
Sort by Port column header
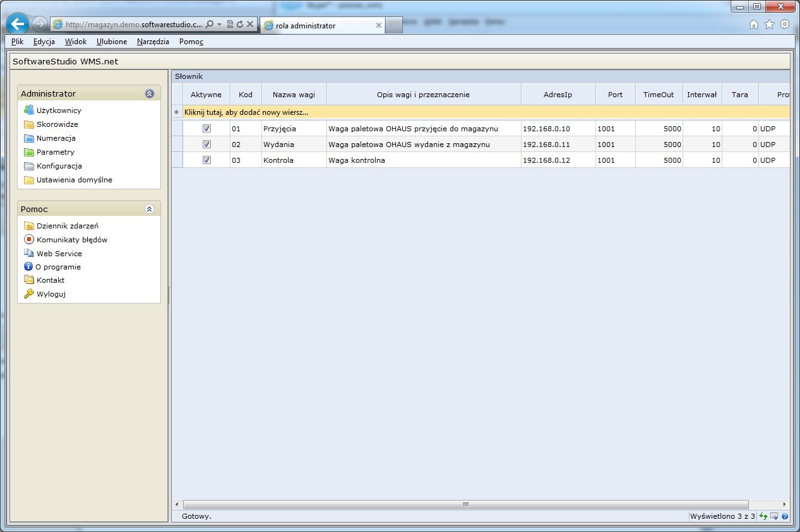616,95
